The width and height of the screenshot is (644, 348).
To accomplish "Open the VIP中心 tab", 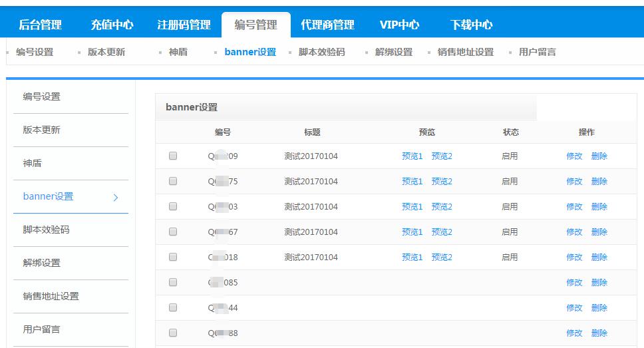I will pyautogui.click(x=399, y=25).
